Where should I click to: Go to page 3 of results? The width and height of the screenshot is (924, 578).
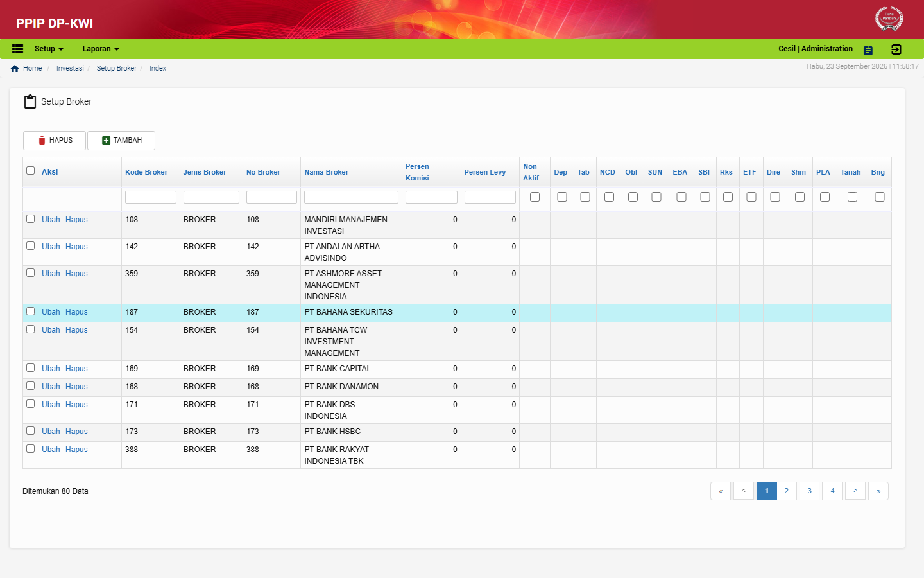[810, 491]
